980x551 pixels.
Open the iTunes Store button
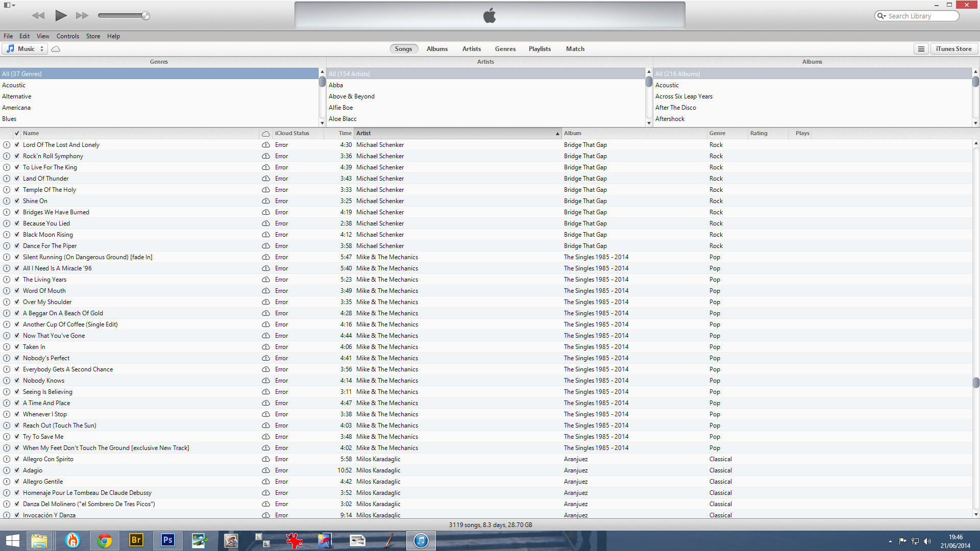(x=953, y=49)
